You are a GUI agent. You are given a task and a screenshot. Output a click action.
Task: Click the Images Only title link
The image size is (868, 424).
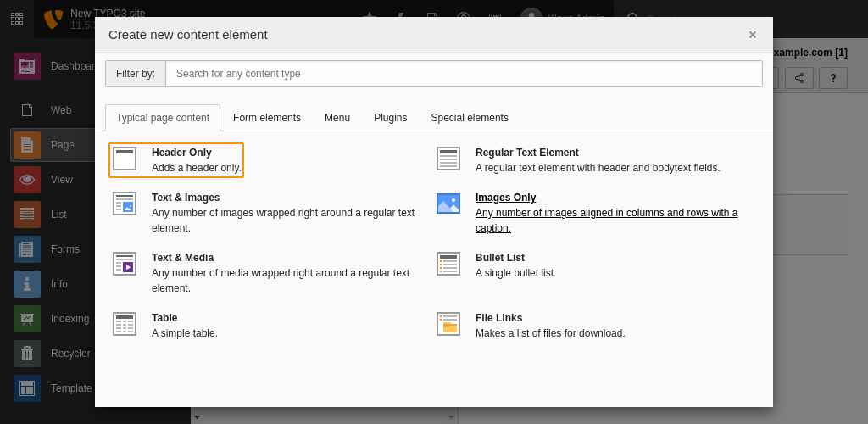pyautogui.click(x=505, y=198)
